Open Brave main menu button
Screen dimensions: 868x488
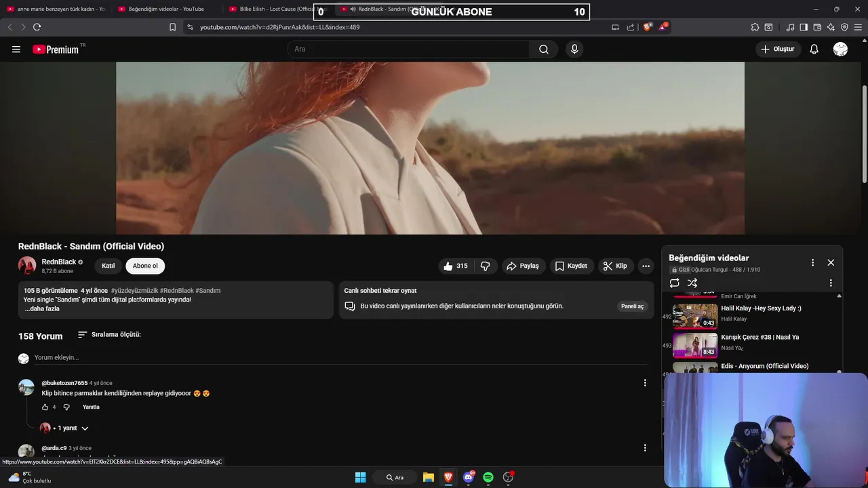pos(858,27)
